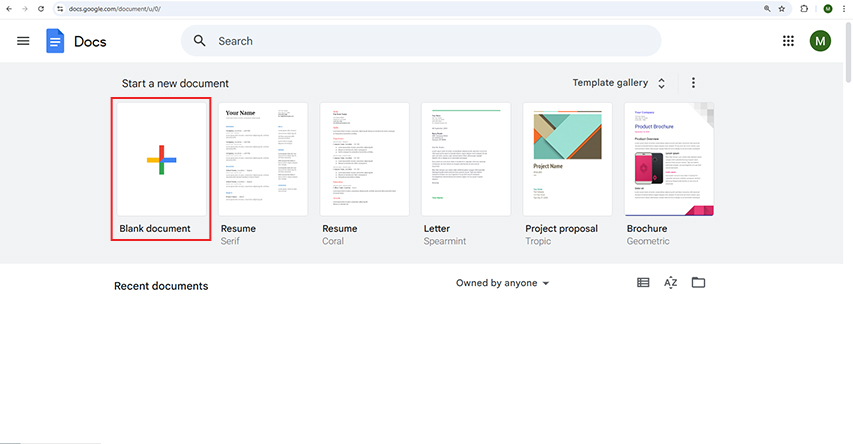Open the Project proposal Tropic template
Screen dimensions: 853x444
pos(567,174)
